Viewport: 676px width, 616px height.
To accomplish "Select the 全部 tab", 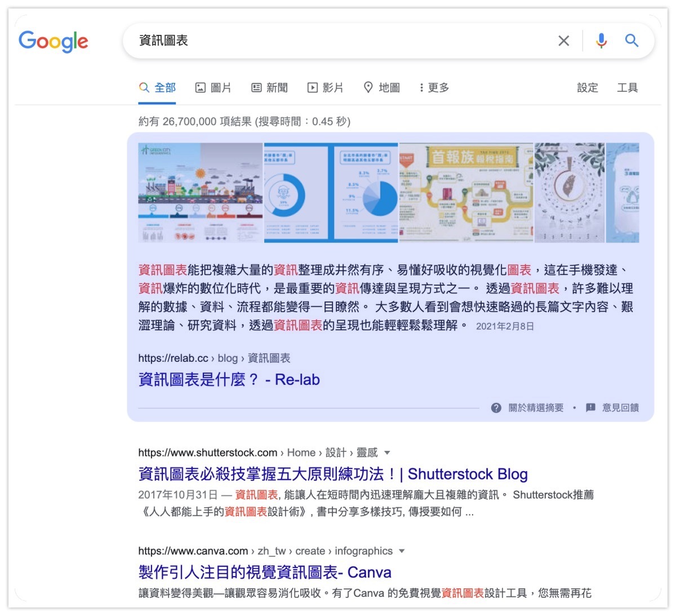I will (163, 87).
